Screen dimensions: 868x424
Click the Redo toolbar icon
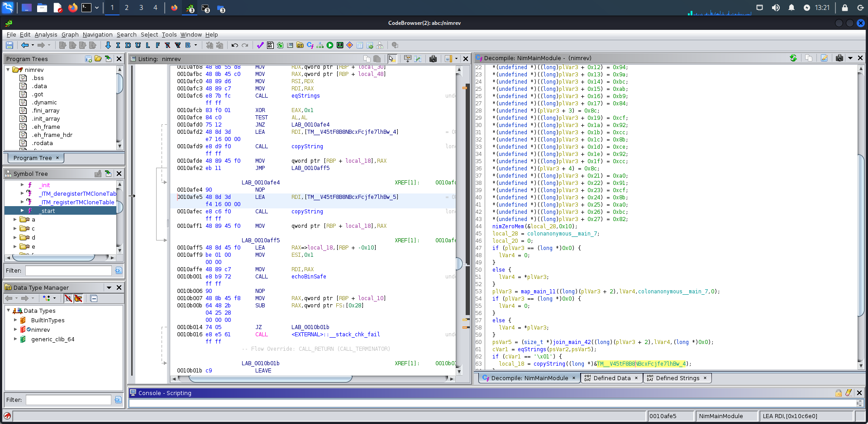(245, 45)
